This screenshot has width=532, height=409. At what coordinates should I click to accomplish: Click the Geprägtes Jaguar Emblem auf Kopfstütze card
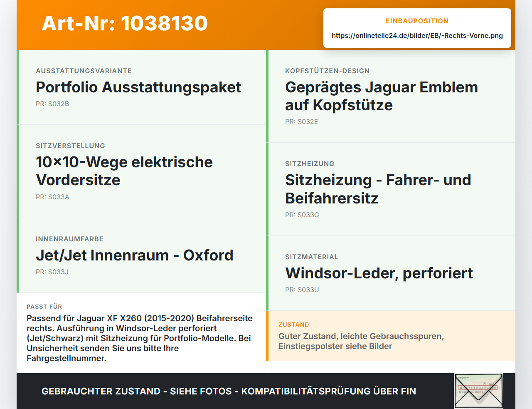point(391,96)
